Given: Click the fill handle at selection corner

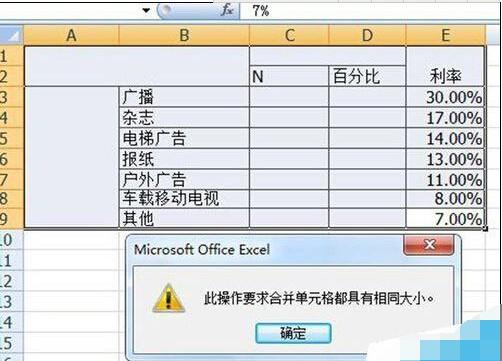Looking at the screenshot, I should point(486,228).
